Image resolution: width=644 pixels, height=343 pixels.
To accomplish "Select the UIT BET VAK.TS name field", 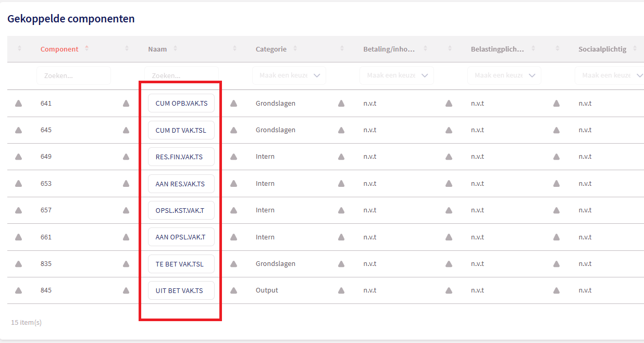I will pyautogui.click(x=181, y=290).
